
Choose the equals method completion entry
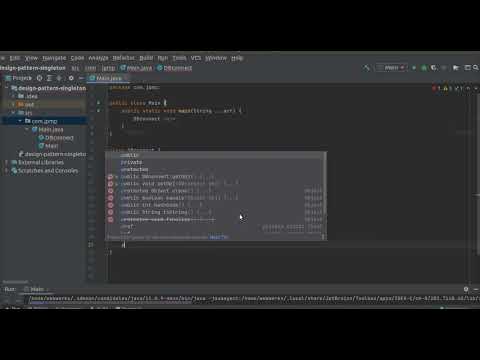(215, 198)
